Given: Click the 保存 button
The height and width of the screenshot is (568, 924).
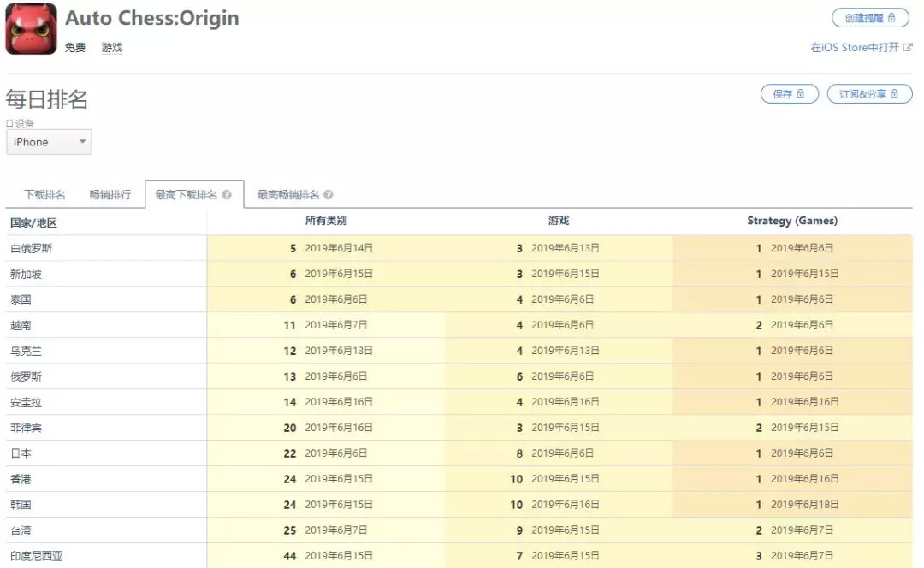Looking at the screenshot, I should pyautogui.click(x=790, y=94).
